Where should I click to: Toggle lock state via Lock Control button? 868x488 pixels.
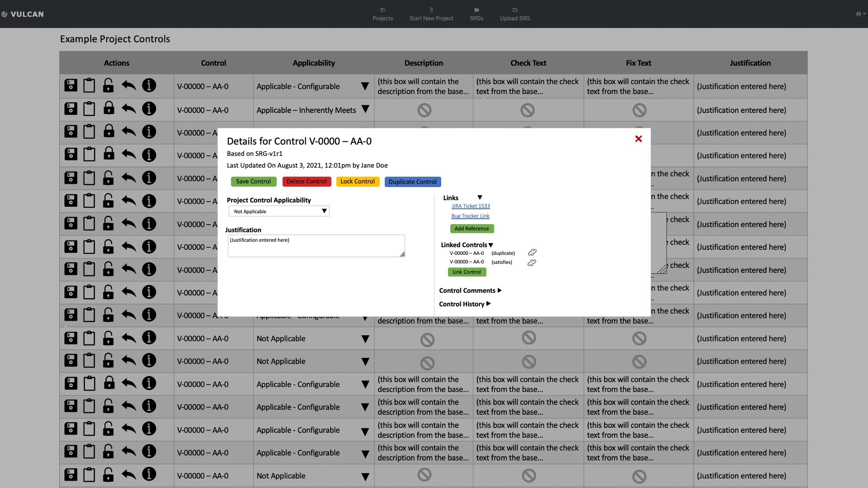(357, 181)
